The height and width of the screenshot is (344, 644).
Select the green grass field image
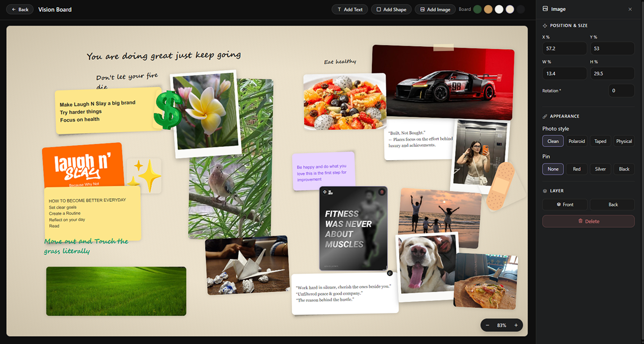tap(116, 291)
